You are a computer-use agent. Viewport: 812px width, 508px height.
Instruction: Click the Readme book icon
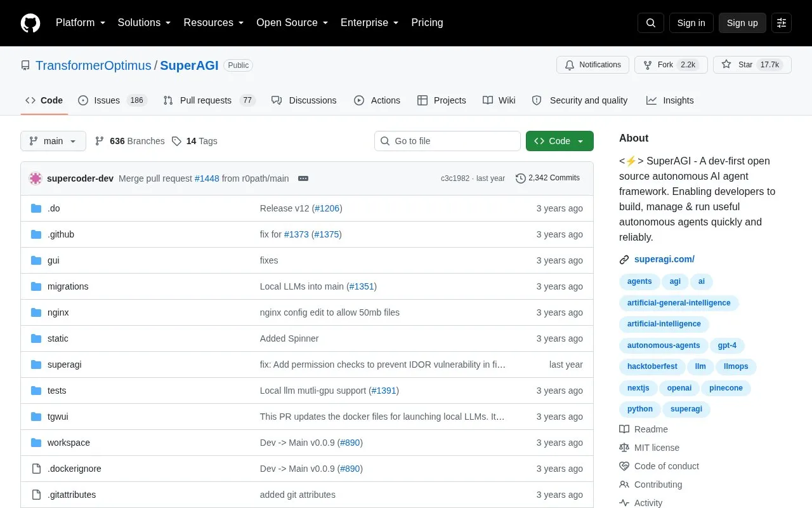click(x=624, y=429)
